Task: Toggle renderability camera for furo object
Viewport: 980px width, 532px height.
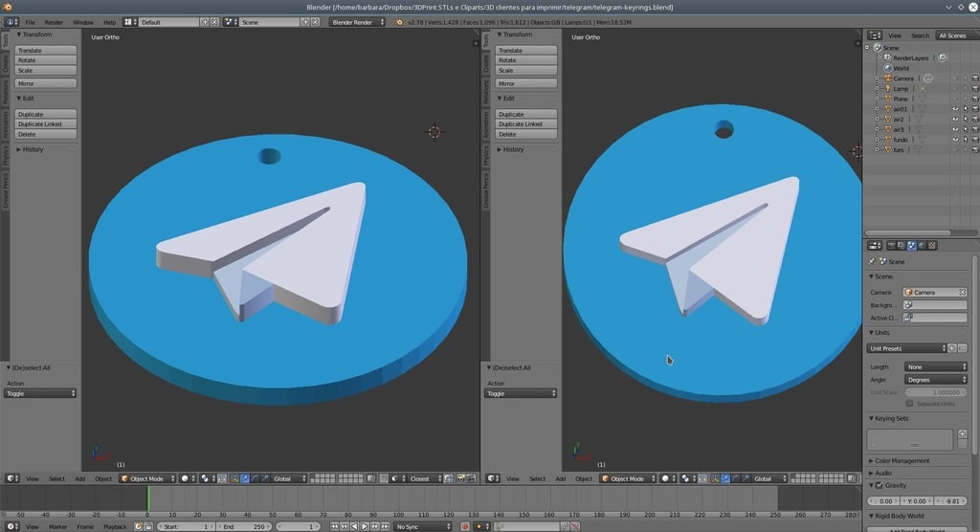Action: [975, 149]
